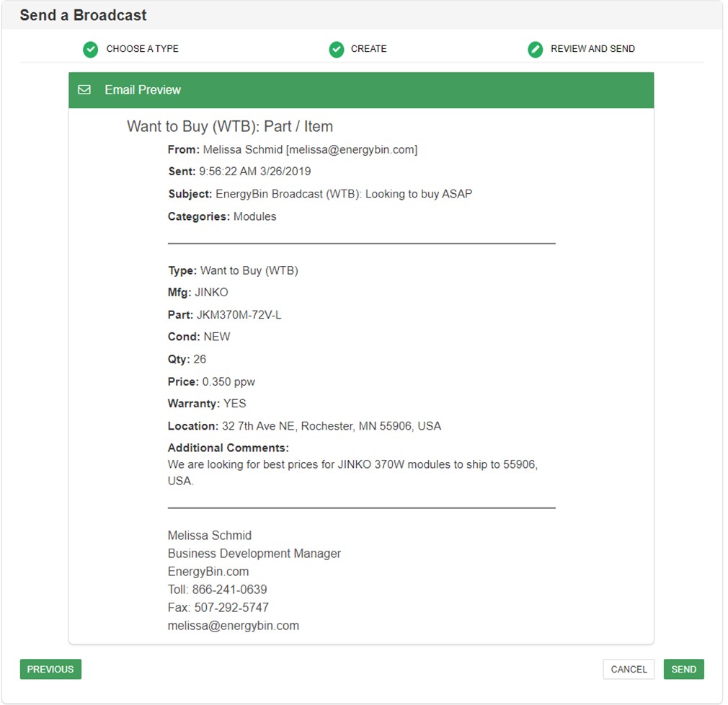Click the green checkmark beside Create
Image resolution: width=728 pixels, height=705 pixels.
(337, 49)
